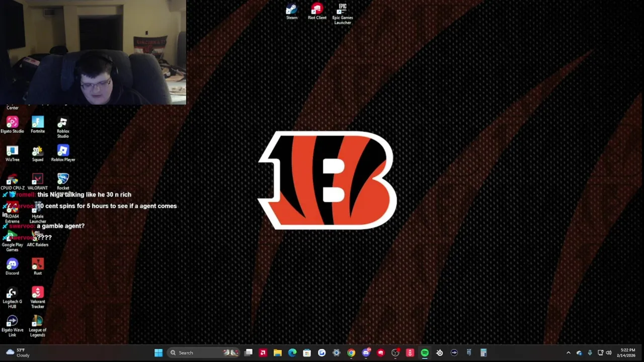Select the Fortnite desktop shortcut
This screenshot has width=644, height=362.
38,125
